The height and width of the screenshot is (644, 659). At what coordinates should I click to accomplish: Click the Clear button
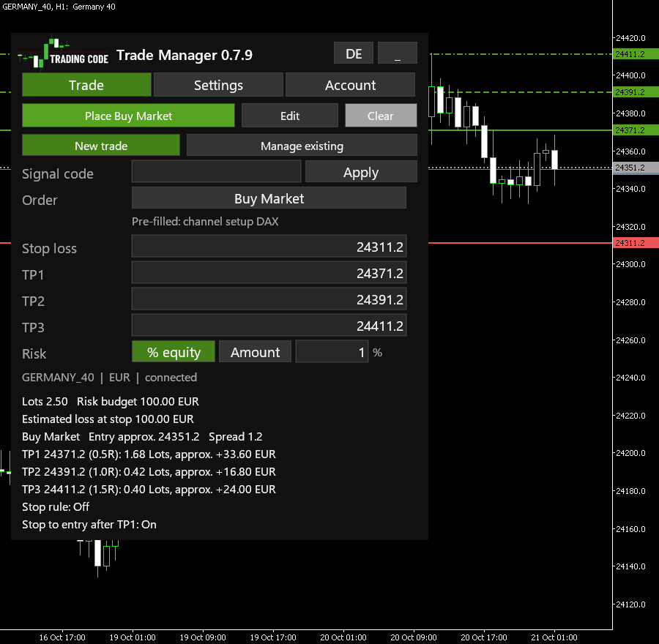tap(381, 116)
